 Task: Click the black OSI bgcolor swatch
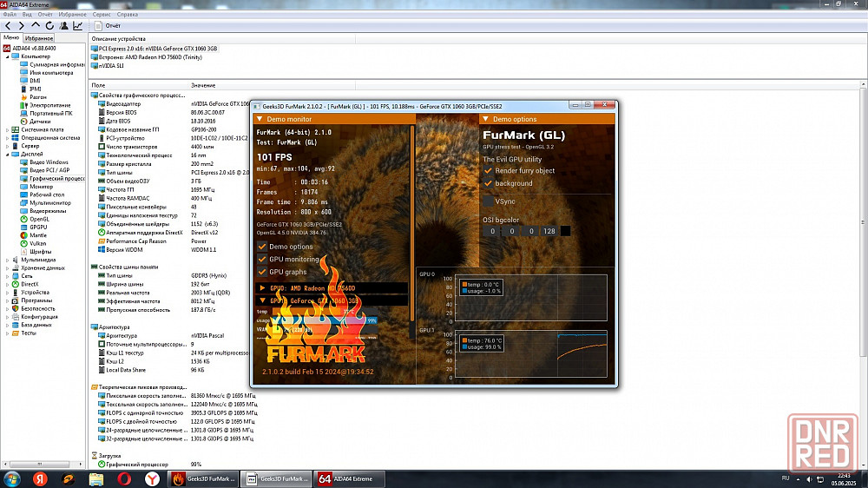coord(565,231)
